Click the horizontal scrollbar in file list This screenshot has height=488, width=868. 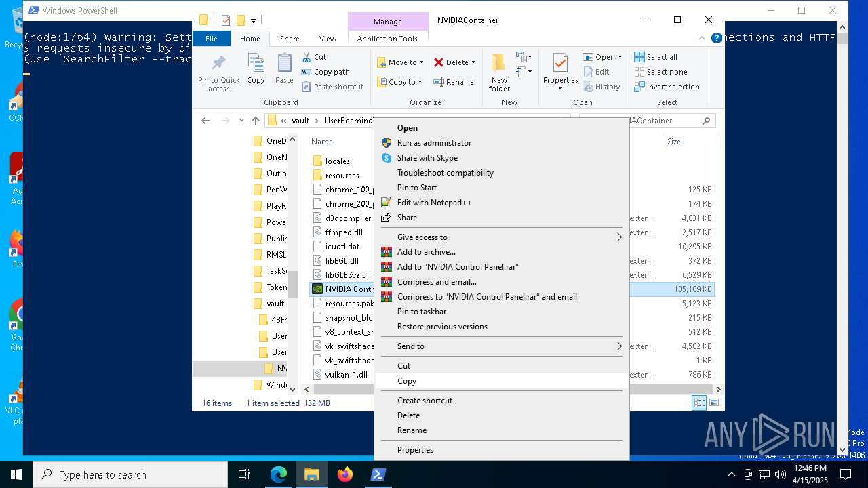[x=512, y=390]
